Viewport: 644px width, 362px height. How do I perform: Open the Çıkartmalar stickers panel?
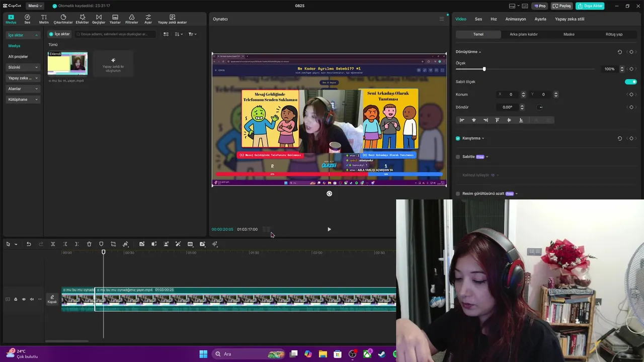(63, 19)
